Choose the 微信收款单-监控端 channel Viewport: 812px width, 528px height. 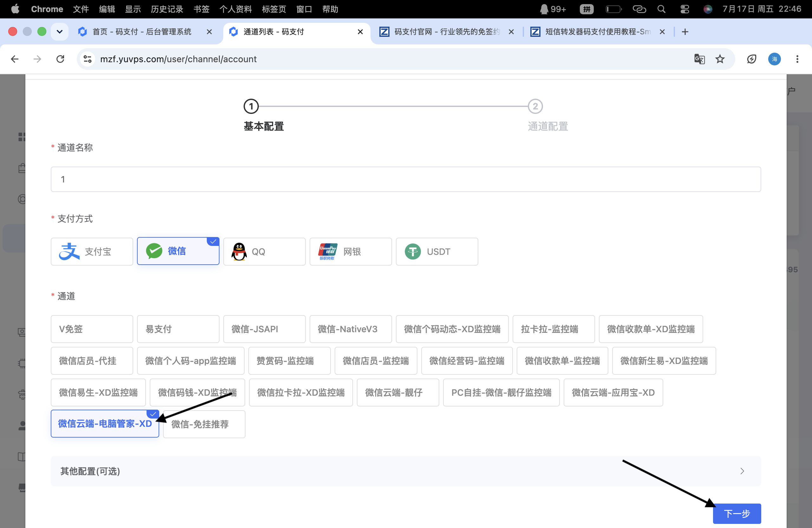coord(562,361)
